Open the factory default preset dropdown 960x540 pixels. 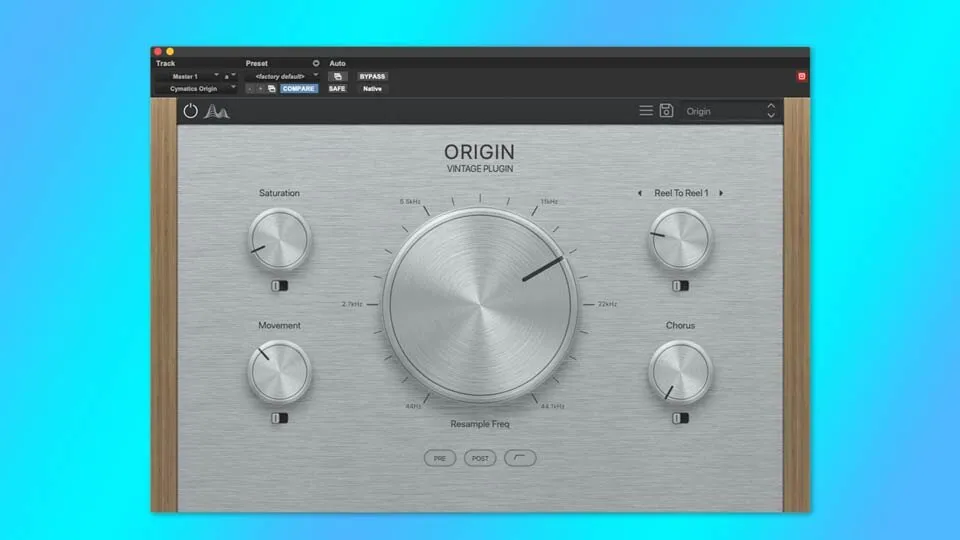click(282, 77)
